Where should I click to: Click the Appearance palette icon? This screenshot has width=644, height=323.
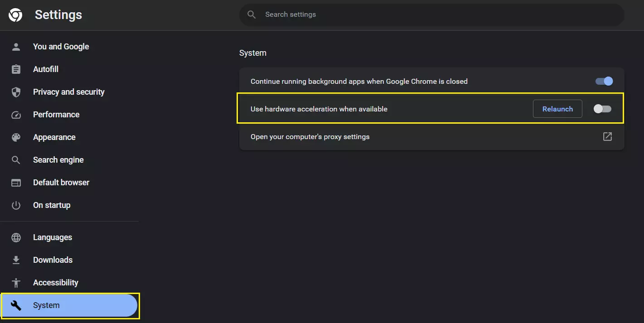(16, 137)
